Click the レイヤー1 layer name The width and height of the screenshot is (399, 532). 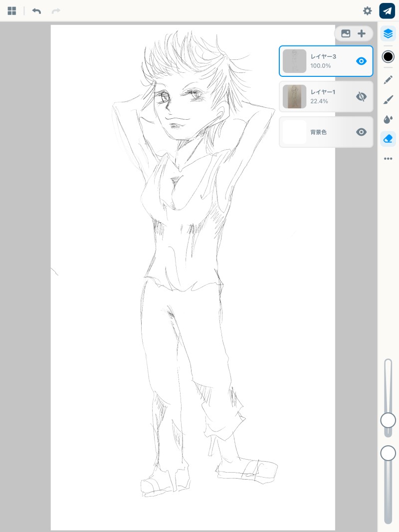323,92
